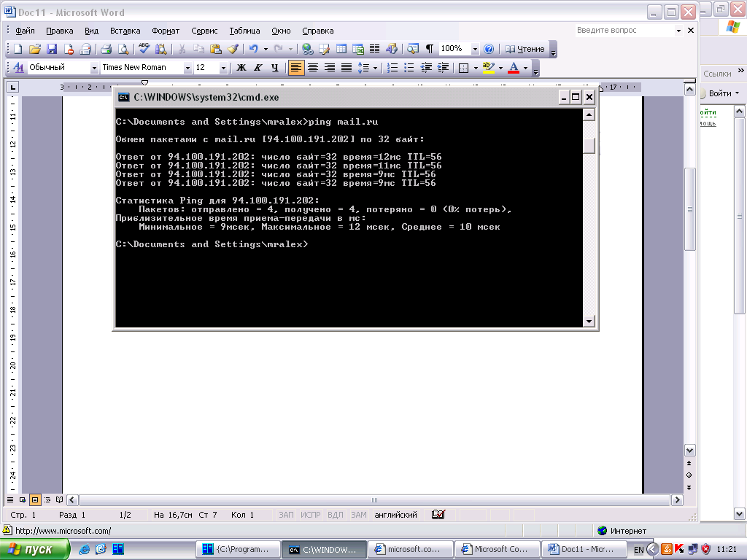
Task: Click the yellow highlight color marker
Action: click(x=488, y=68)
